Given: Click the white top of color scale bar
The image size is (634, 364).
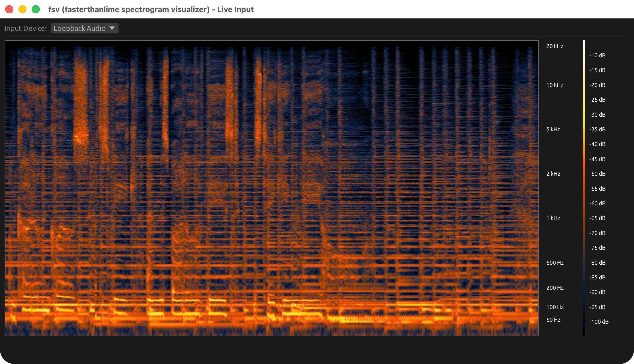Looking at the screenshot, I should pyautogui.click(x=584, y=43).
